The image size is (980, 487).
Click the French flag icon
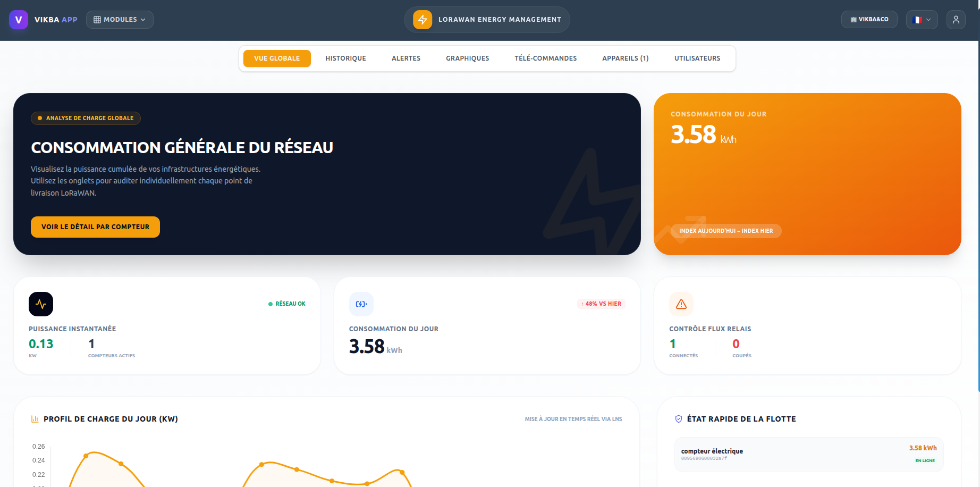pyautogui.click(x=917, y=20)
